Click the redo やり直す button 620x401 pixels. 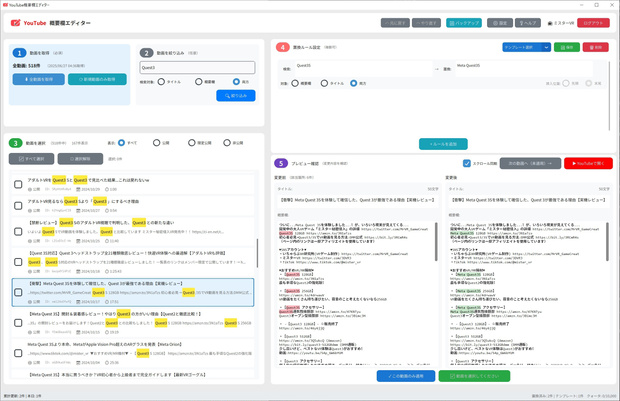426,23
